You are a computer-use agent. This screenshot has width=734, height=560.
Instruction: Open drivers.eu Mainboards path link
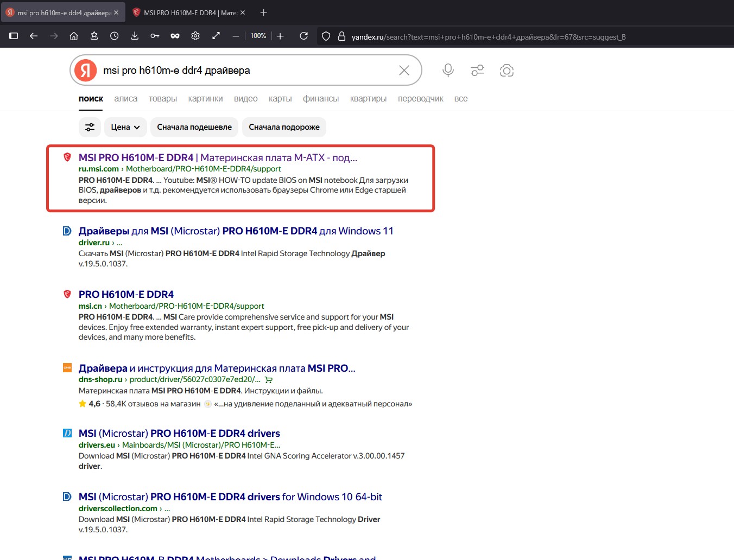(x=180, y=445)
